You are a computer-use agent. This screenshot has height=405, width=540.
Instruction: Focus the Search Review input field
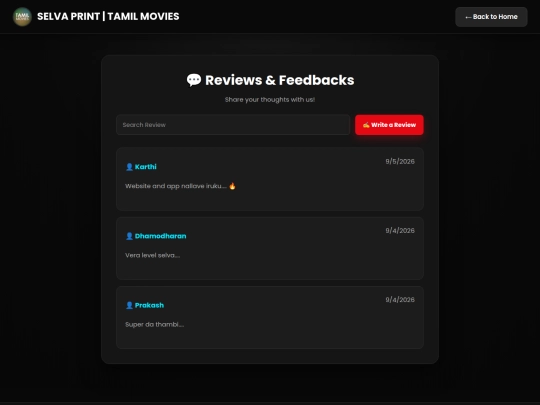(233, 125)
